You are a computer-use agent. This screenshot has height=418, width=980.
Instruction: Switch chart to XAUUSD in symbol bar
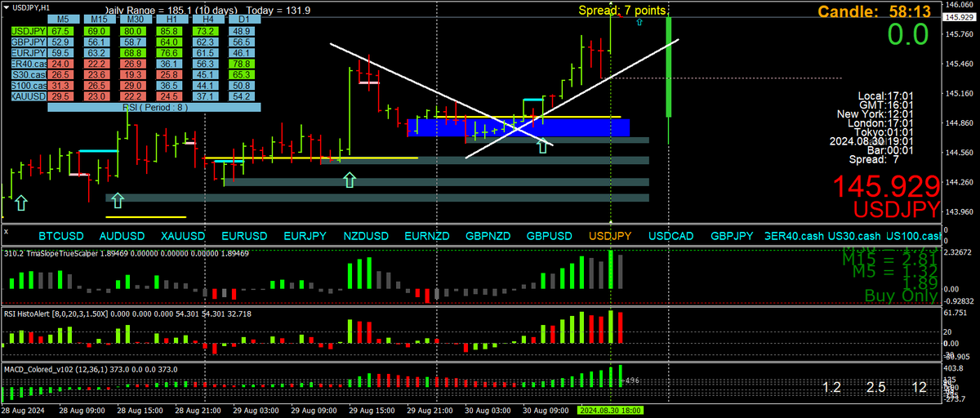coord(183,236)
